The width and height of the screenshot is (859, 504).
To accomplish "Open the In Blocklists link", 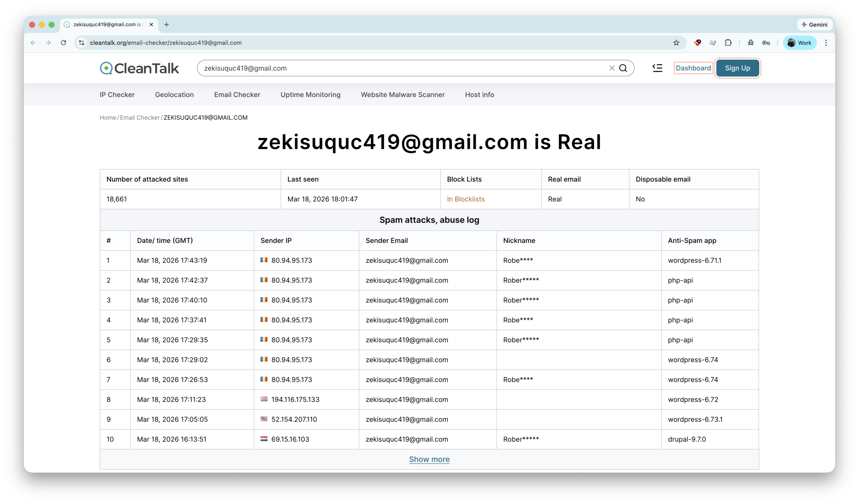I will [x=465, y=199].
